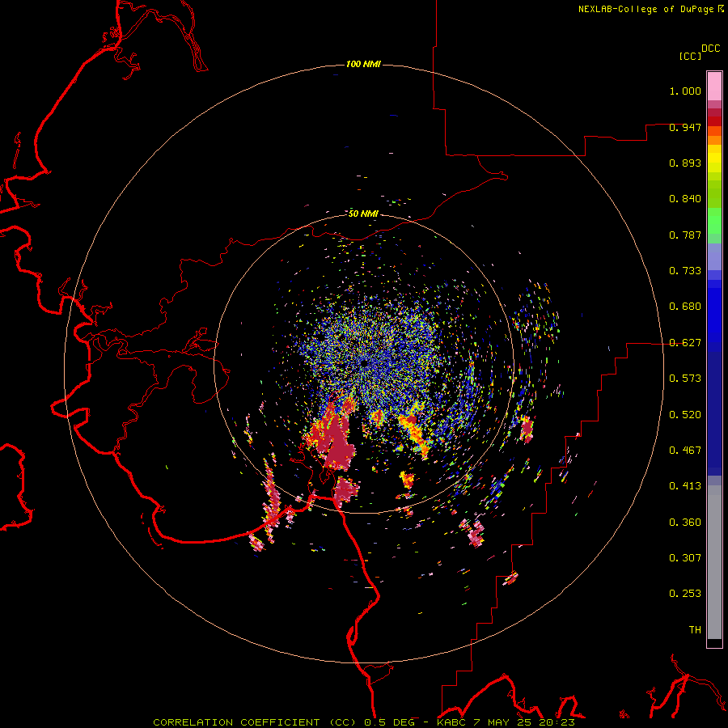Click the 100 NMI range ring label
The width and height of the screenshot is (728, 728).
[x=363, y=64]
